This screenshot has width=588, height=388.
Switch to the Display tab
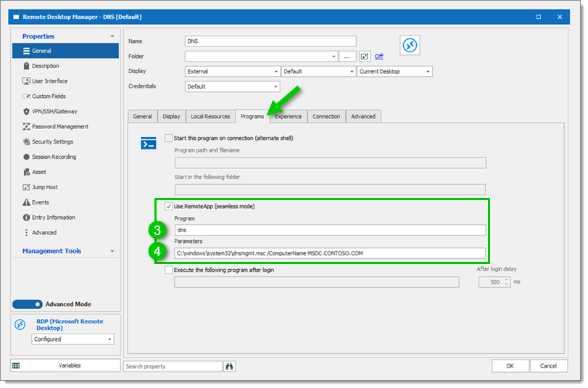tap(171, 117)
